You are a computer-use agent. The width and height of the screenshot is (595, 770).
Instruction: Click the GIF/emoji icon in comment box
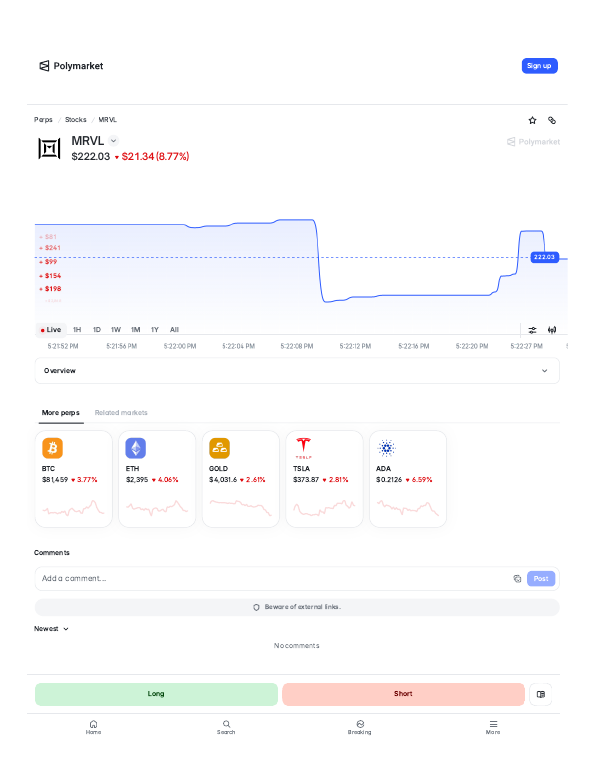[517, 578]
